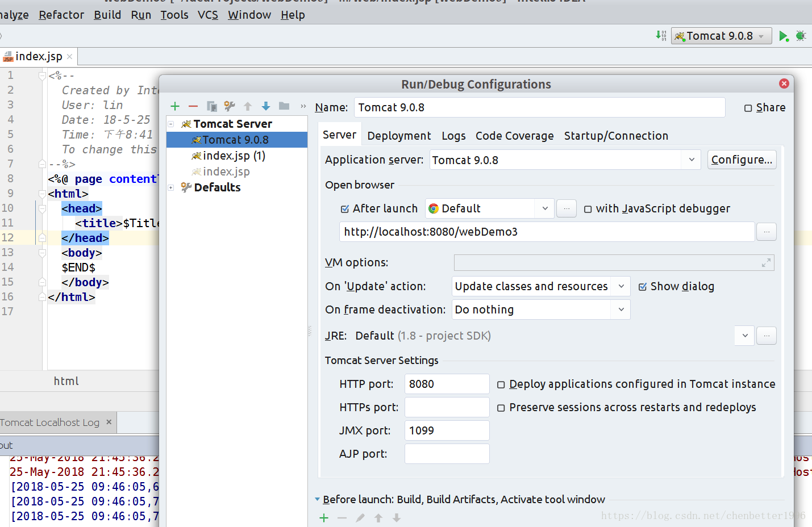Switch to the Deployment tab
The image size is (812, 527).
(399, 136)
